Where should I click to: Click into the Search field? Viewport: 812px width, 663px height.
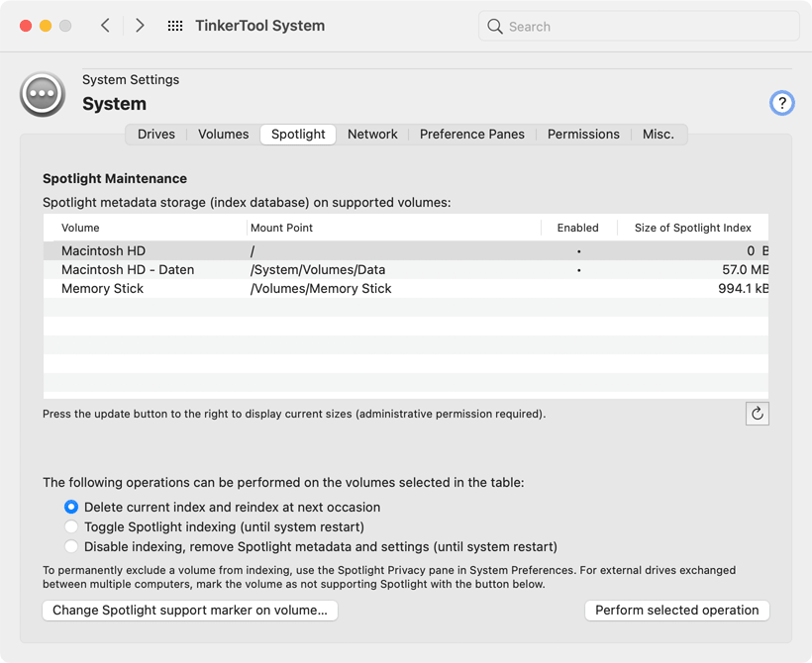tap(649, 27)
